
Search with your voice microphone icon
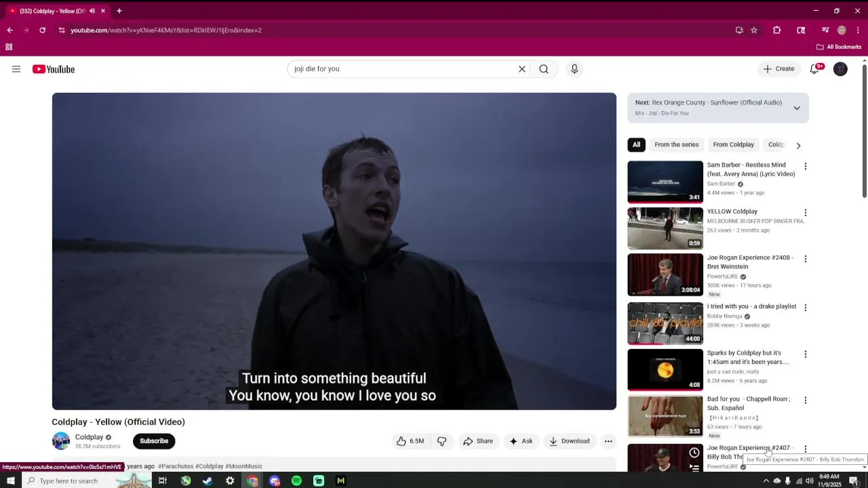coord(574,69)
